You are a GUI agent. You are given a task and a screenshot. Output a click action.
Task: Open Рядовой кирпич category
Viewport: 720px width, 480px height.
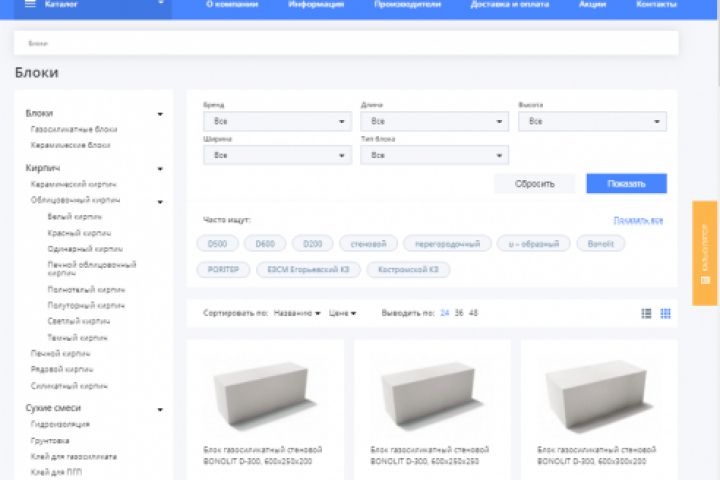[62, 369]
